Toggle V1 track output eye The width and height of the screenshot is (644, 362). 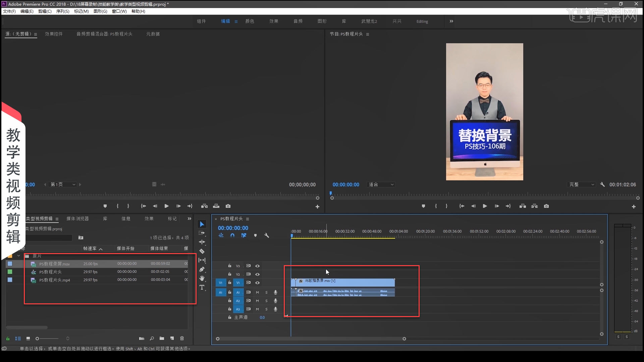coord(257,283)
